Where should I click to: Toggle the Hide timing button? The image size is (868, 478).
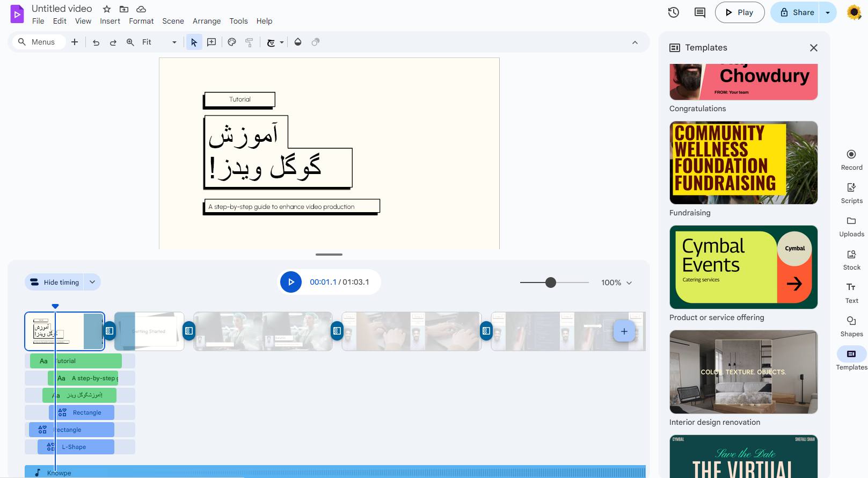pyautogui.click(x=54, y=282)
